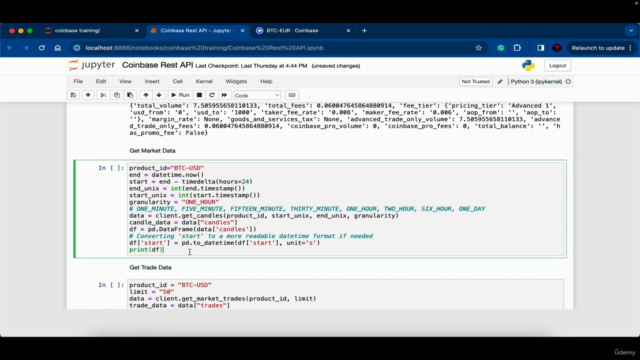The image size is (640, 360).
Task: Click the total_volume output text
Action: pos(345,119)
